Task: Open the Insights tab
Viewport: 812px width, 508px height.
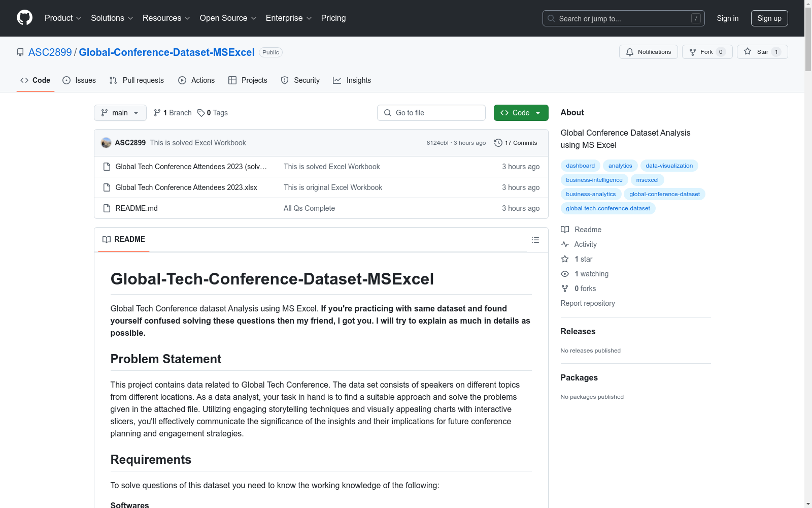Action: 352,80
